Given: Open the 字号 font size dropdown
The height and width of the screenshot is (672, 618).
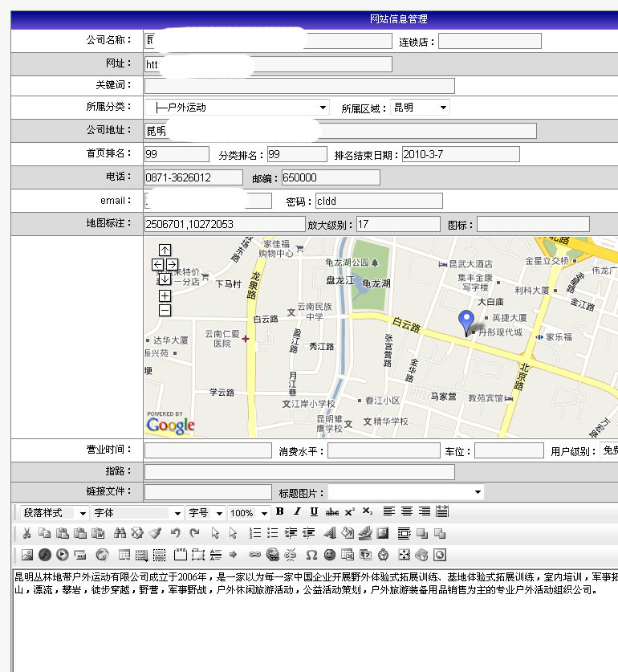Looking at the screenshot, I should [205, 512].
